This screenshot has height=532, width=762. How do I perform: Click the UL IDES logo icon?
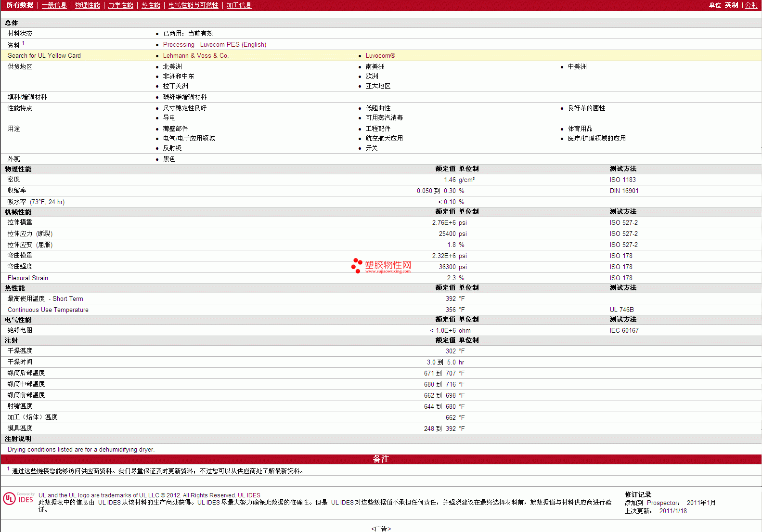[18, 499]
